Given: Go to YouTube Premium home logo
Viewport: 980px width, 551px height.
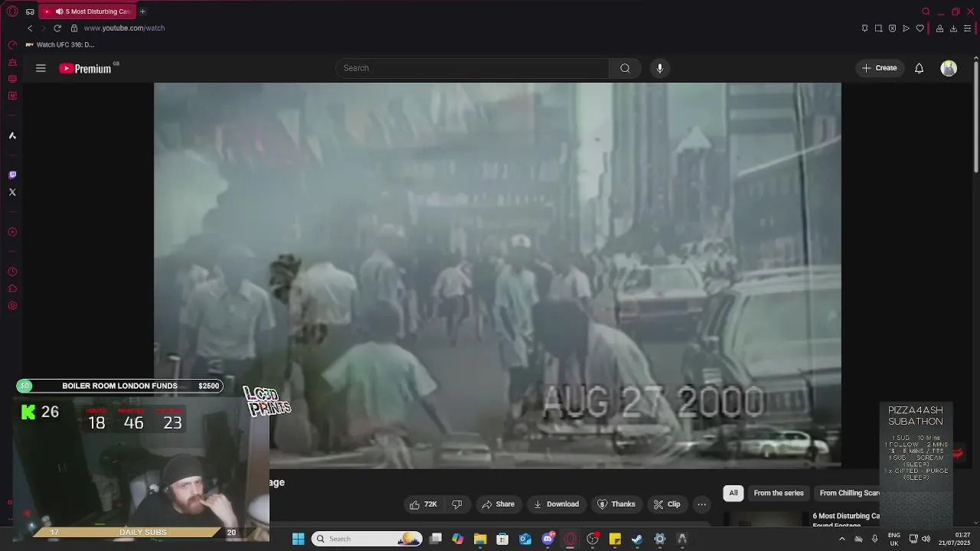Looking at the screenshot, I should 85,68.
